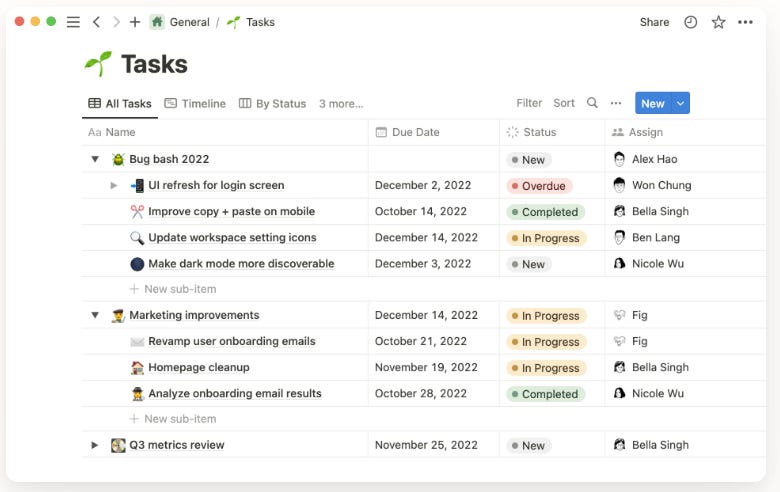Click the October 21, 2022 due date

point(421,341)
